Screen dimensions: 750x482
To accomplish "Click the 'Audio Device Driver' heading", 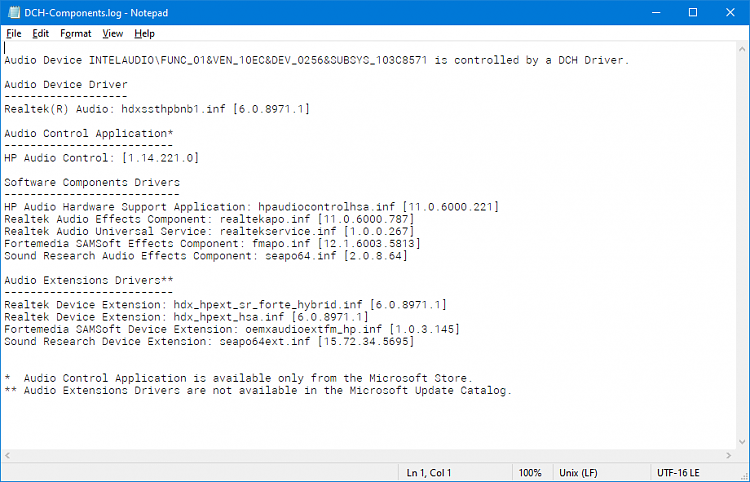I will [x=66, y=85].
